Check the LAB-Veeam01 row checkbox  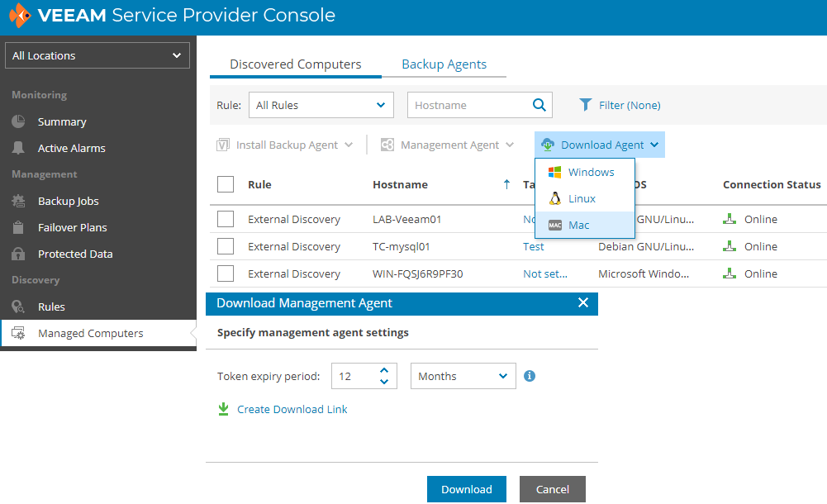click(x=226, y=219)
